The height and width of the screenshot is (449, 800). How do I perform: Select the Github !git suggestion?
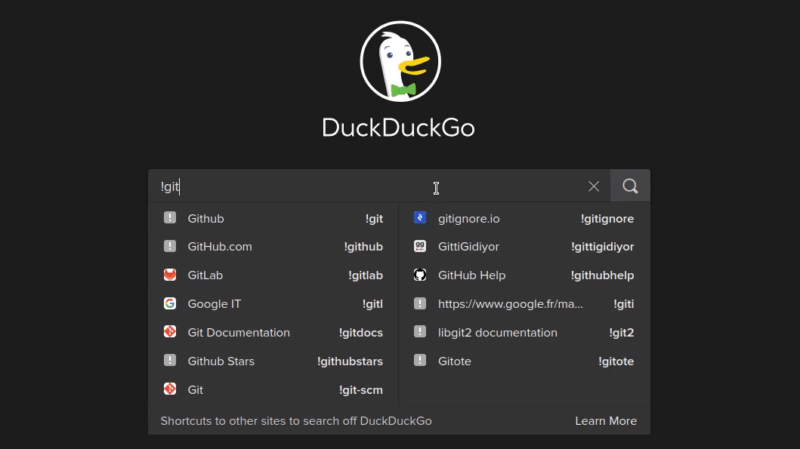coord(273,218)
